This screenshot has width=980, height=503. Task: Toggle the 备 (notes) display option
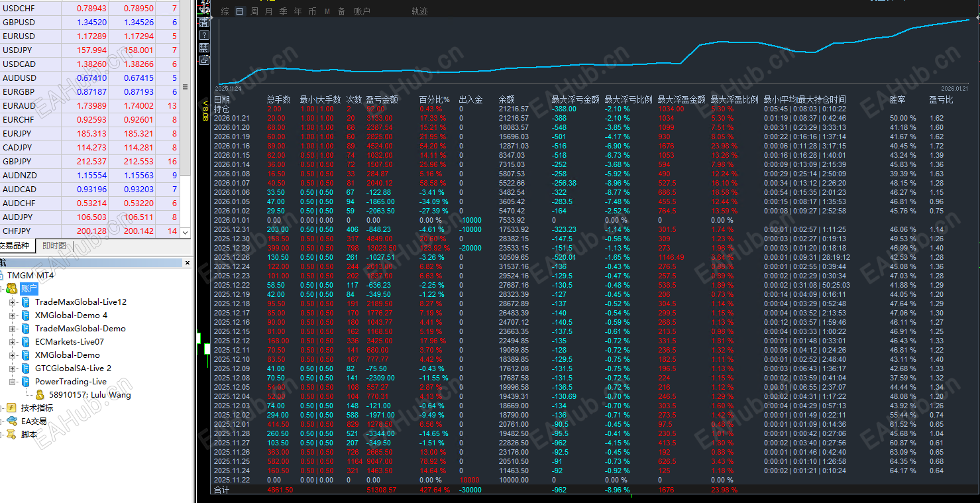pos(341,11)
